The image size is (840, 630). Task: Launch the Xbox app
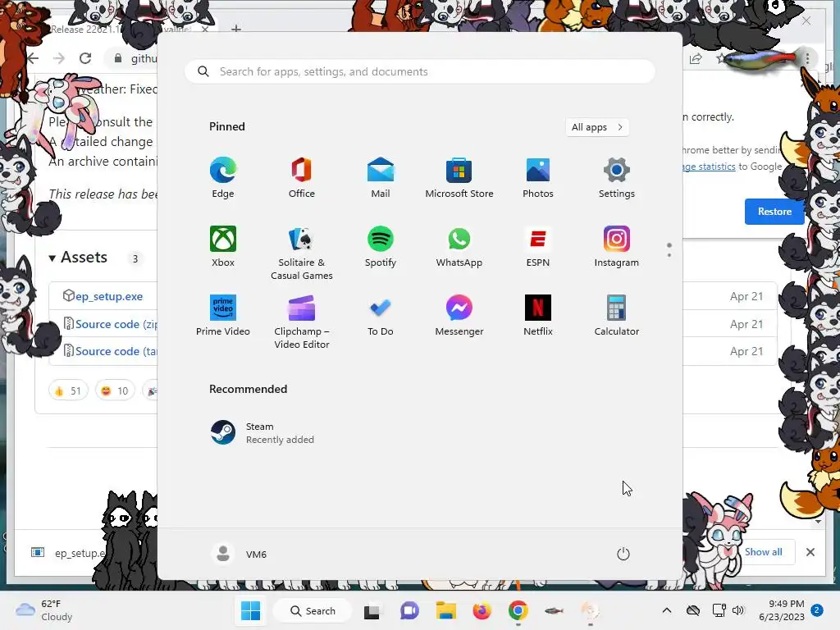pyautogui.click(x=223, y=246)
